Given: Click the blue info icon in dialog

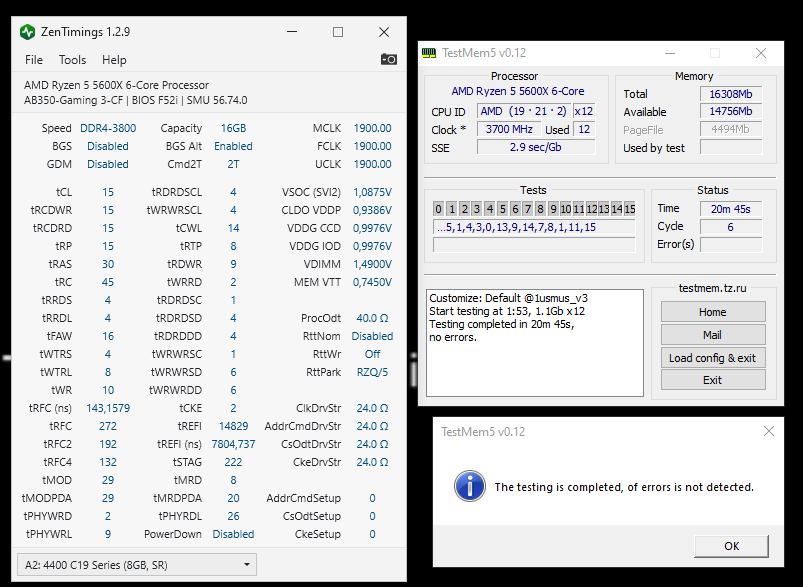Looking at the screenshot, I should [470, 486].
